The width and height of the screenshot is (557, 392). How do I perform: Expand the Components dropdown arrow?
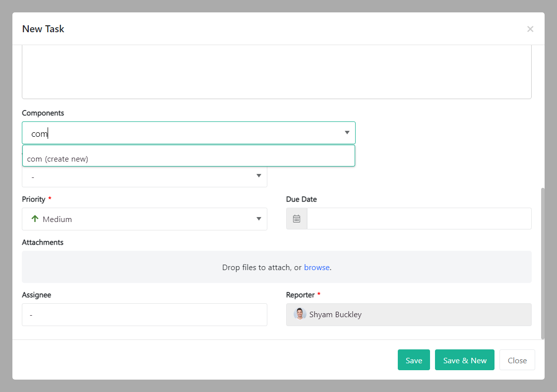coord(347,133)
